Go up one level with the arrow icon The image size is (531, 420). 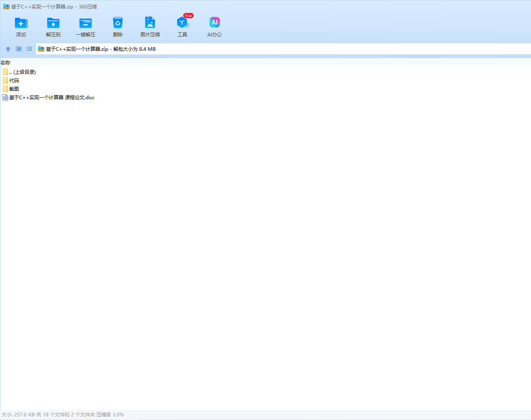point(8,49)
